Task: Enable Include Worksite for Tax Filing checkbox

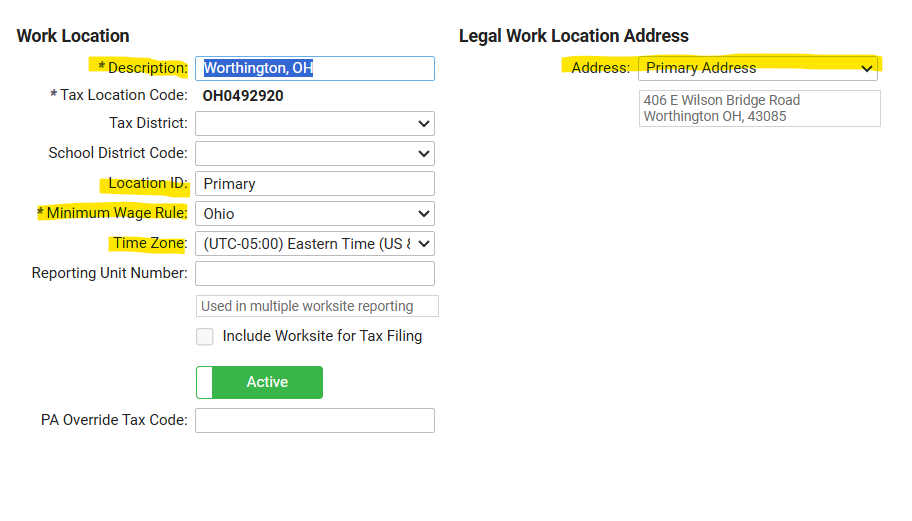Action: coord(205,337)
